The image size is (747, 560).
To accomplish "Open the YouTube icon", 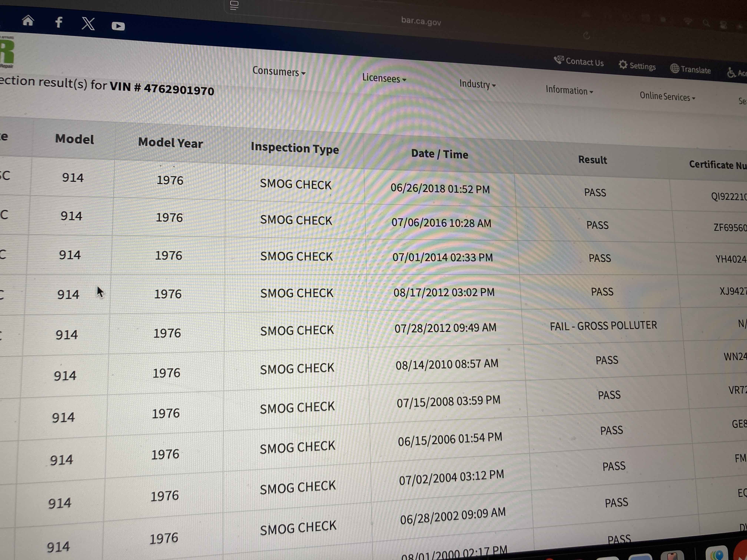I will [x=118, y=26].
